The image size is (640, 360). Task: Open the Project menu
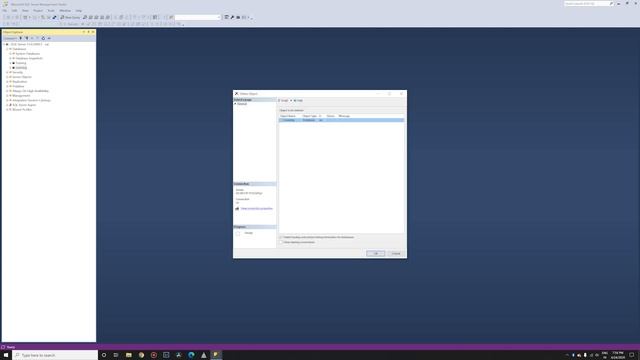click(38, 11)
